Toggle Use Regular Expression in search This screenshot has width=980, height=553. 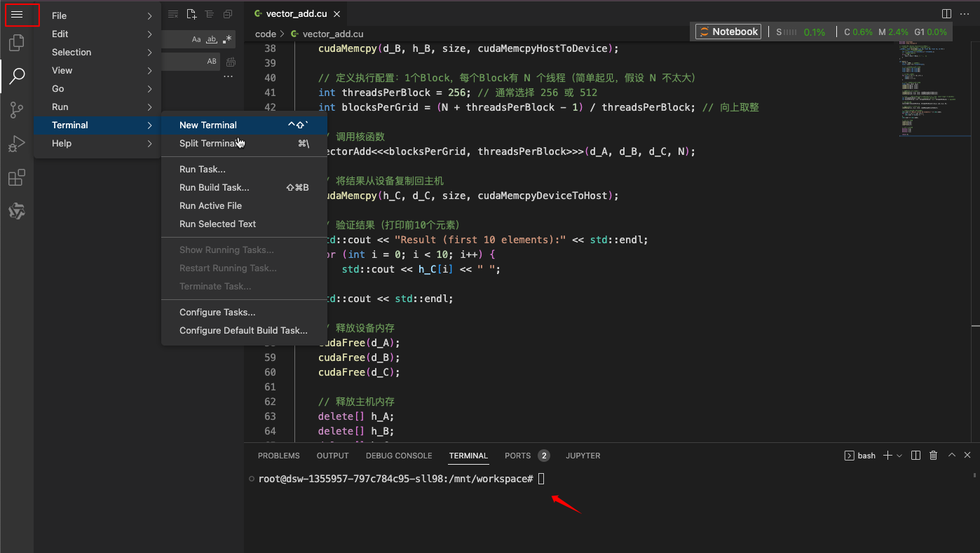pos(226,40)
